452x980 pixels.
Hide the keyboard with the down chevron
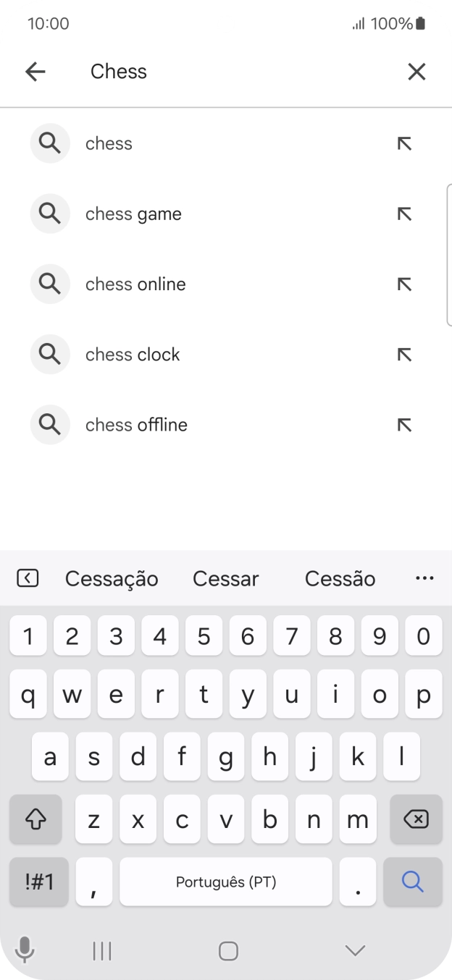tap(354, 951)
